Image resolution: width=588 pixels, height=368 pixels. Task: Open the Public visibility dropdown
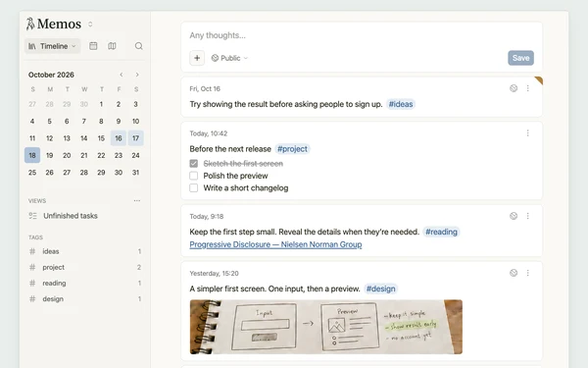click(x=229, y=58)
